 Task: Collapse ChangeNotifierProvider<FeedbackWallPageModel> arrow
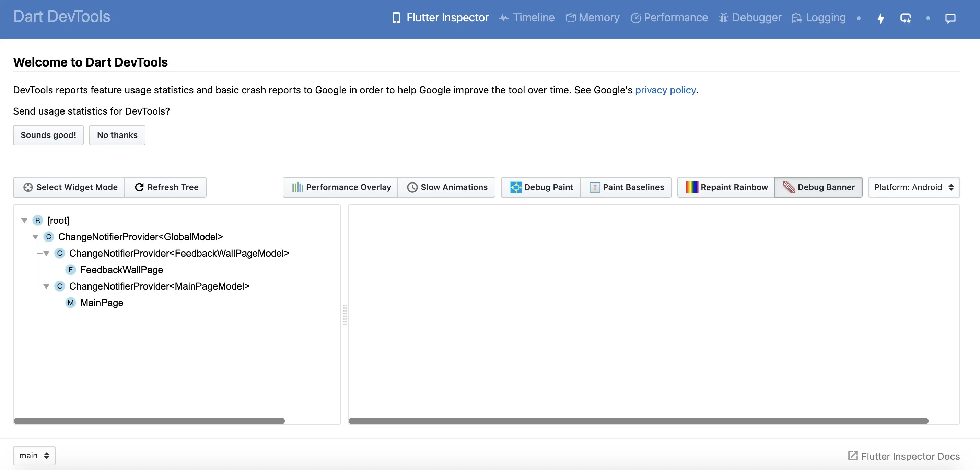(46, 253)
